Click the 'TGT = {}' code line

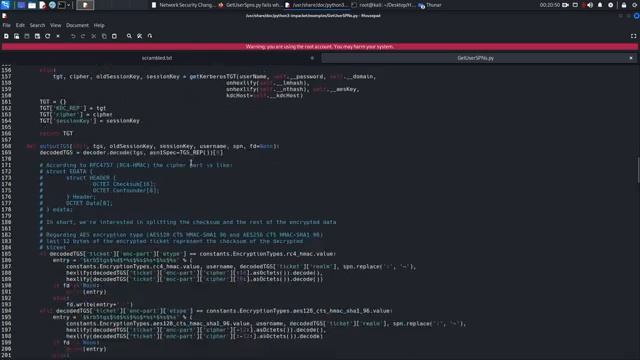[x=53, y=102]
